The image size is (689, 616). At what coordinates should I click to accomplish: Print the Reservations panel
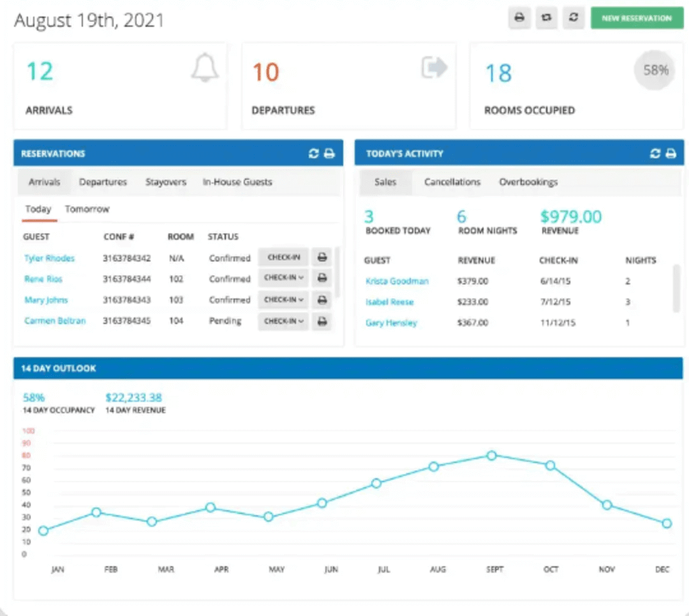pyautogui.click(x=329, y=153)
